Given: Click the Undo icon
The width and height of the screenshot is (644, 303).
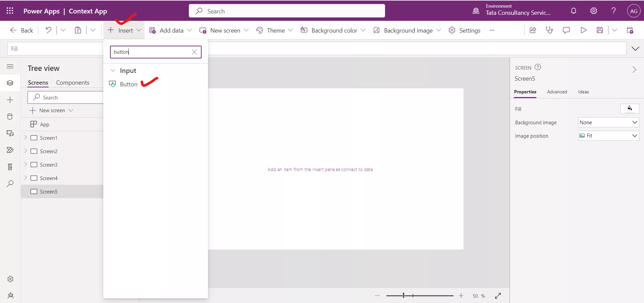Looking at the screenshot, I should click(49, 30).
